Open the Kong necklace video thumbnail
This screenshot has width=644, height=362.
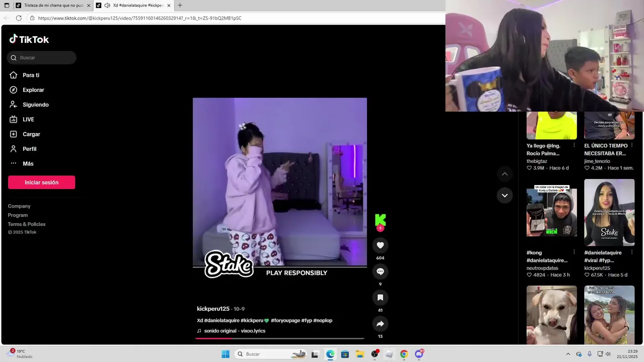pos(552,213)
